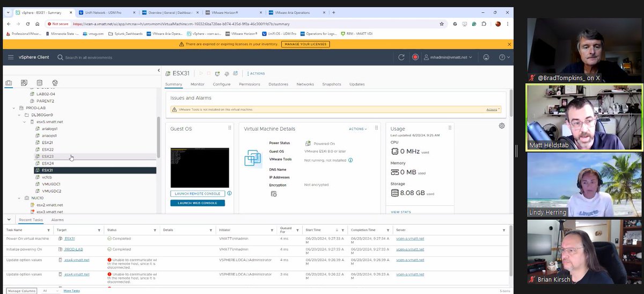Click the guest OS console thumbnail

(x=200, y=168)
